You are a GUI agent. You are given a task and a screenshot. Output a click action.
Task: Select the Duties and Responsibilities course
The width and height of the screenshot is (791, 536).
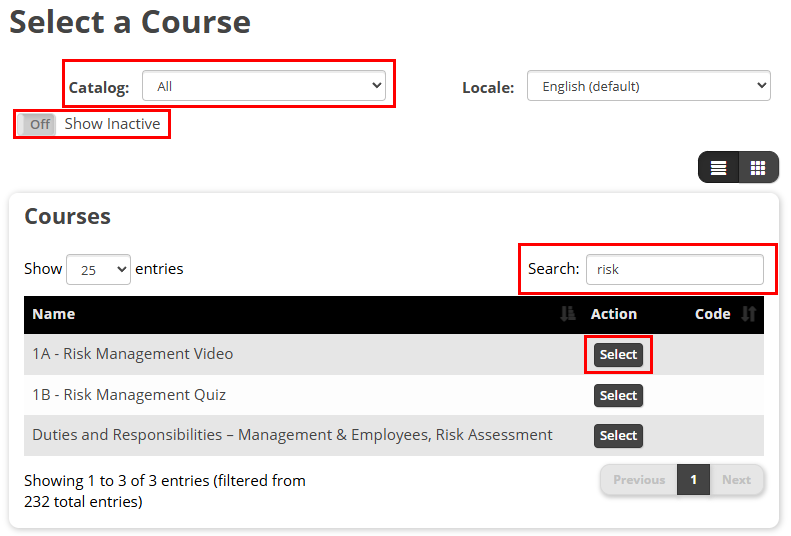point(618,436)
